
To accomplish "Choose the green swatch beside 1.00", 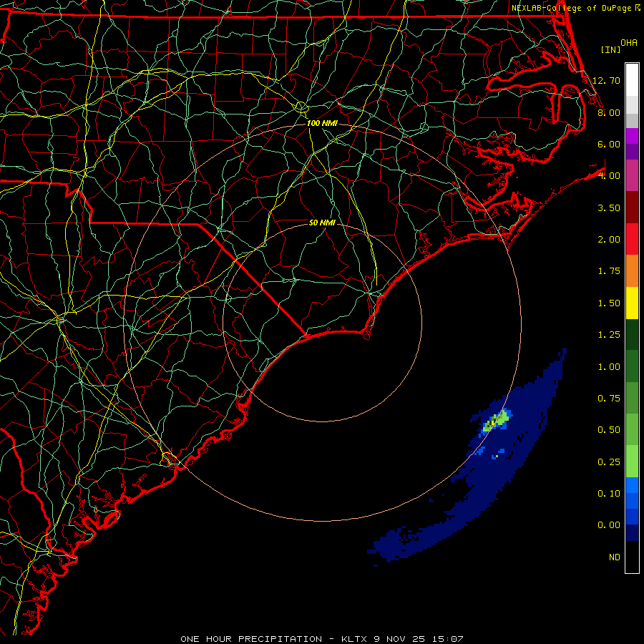I will tap(632, 366).
